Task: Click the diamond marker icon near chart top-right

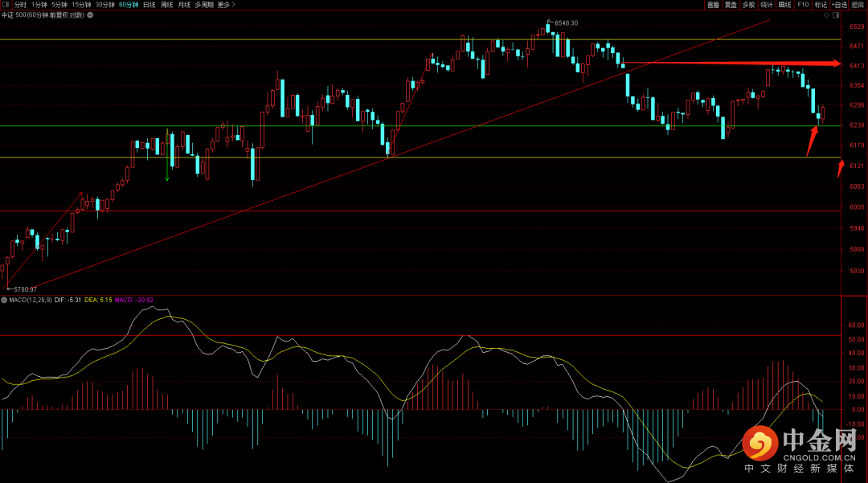Action: 826,15
